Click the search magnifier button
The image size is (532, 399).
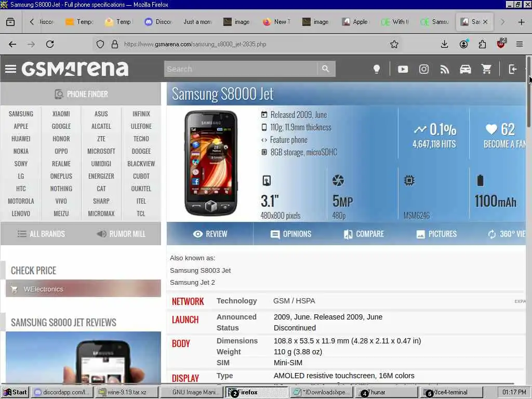click(x=326, y=69)
